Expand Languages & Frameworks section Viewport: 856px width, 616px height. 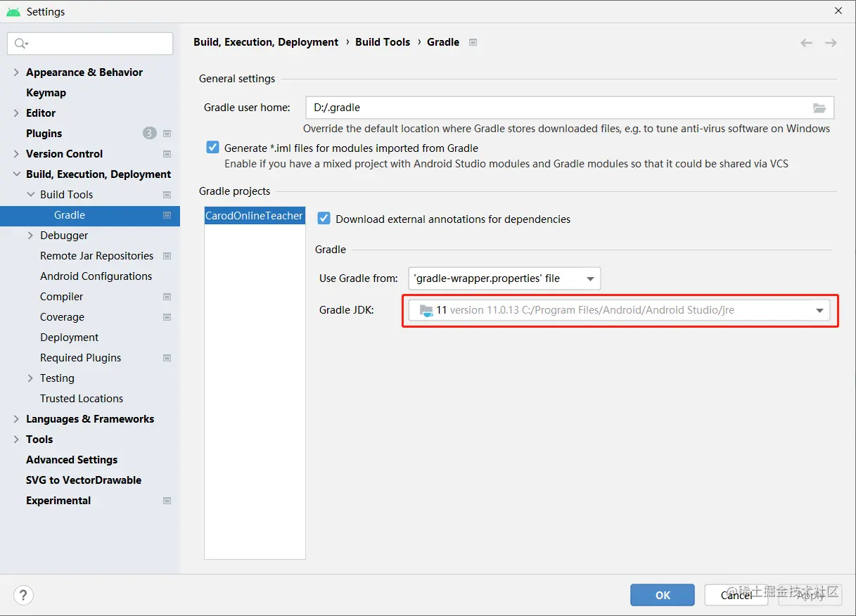(x=16, y=419)
